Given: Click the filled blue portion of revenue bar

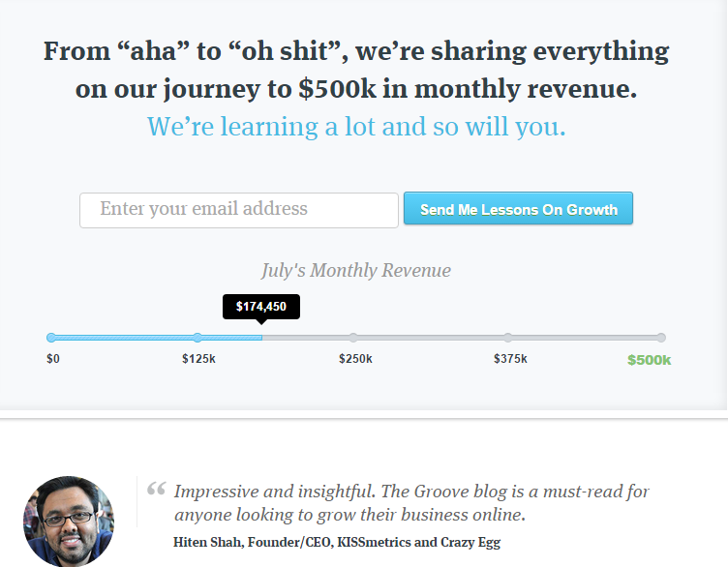Looking at the screenshot, I should tap(157, 338).
